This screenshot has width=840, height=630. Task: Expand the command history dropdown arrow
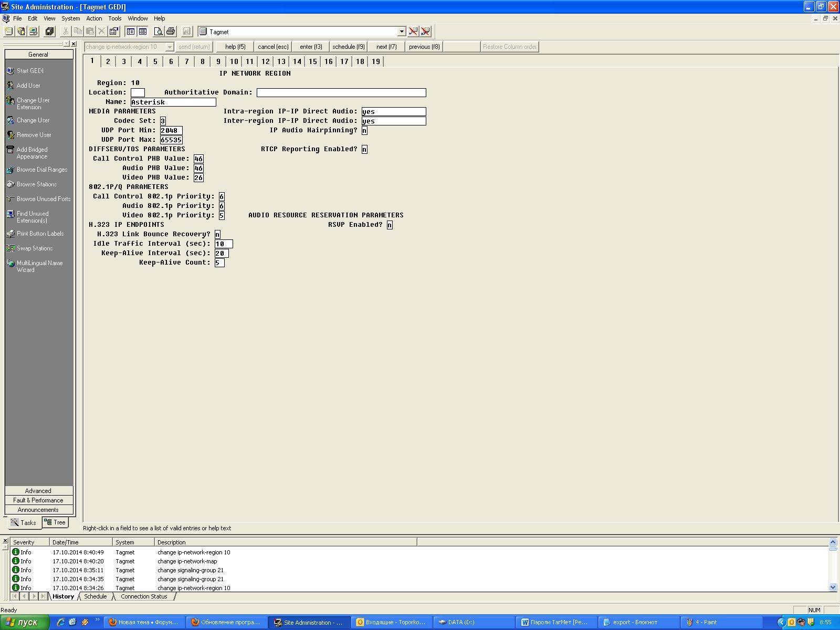pyautogui.click(x=170, y=47)
